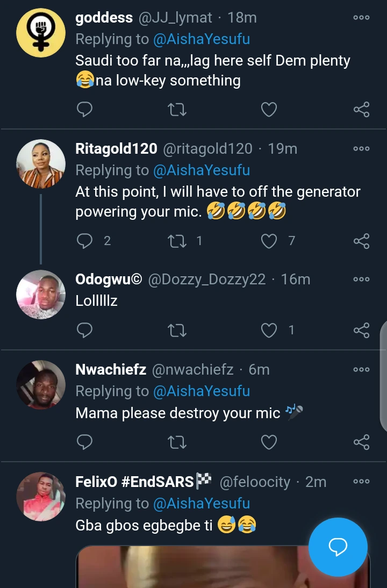Reply to Ritagold120's generator tweet

pos(85,241)
